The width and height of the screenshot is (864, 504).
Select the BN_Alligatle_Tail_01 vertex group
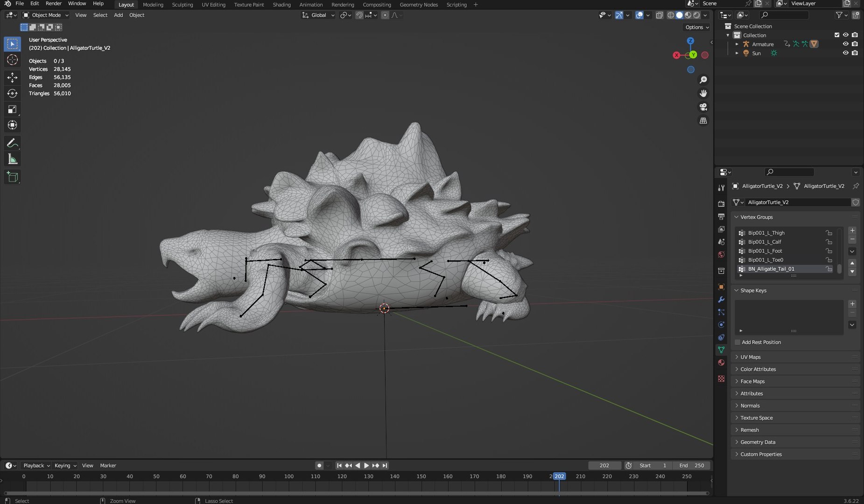(785, 269)
